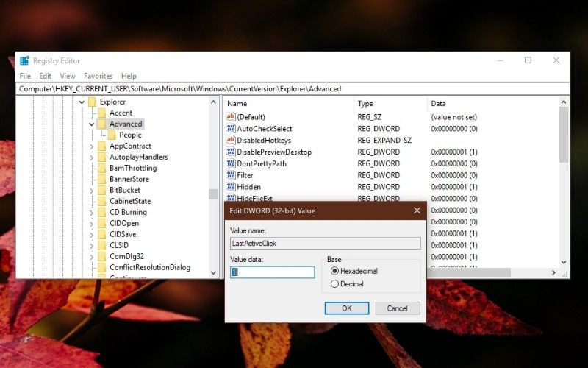Cancel the Edit DWORD dialog
588x368 pixels.
[x=397, y=308]
